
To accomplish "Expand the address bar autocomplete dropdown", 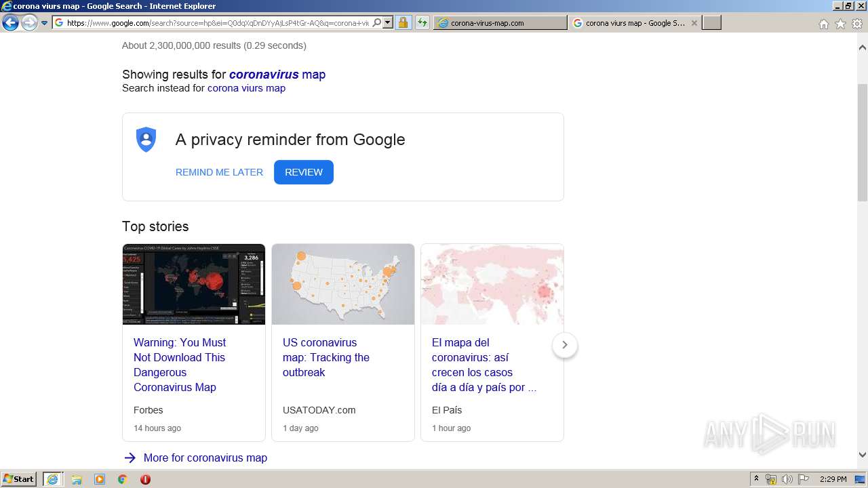I will pos(388,23).
